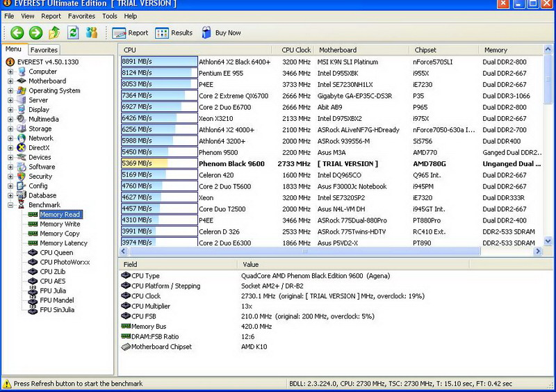556x392 pixels.
Task: Select the CPU Queen benchmark
Action: pyautogui.click(x=56, y=253)
